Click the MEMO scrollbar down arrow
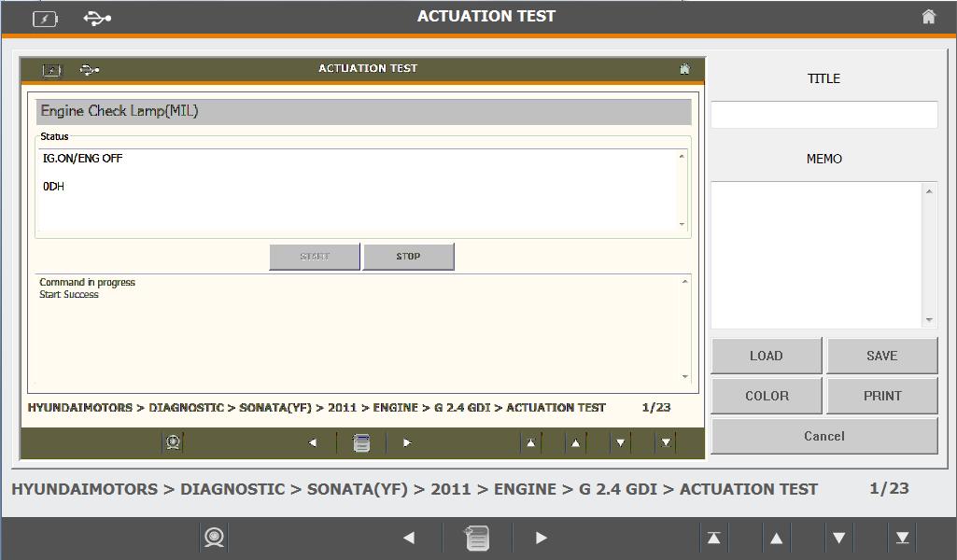This screenshot has height=560, width=957. click(x=929, y=320)
